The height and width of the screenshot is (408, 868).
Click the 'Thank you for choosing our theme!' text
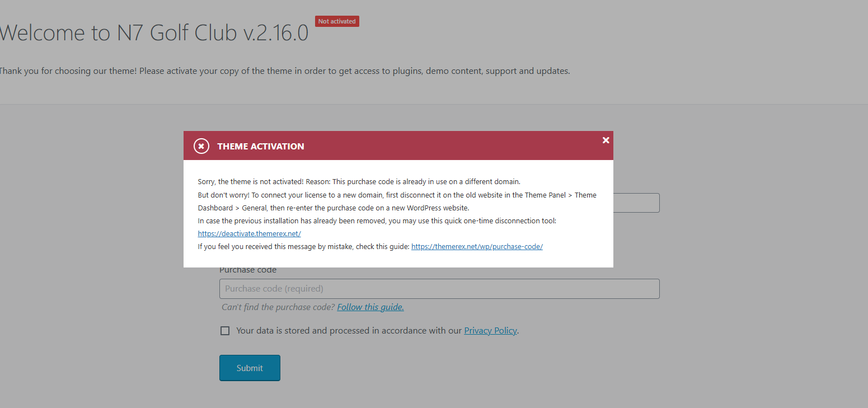(x=67, y=71)
